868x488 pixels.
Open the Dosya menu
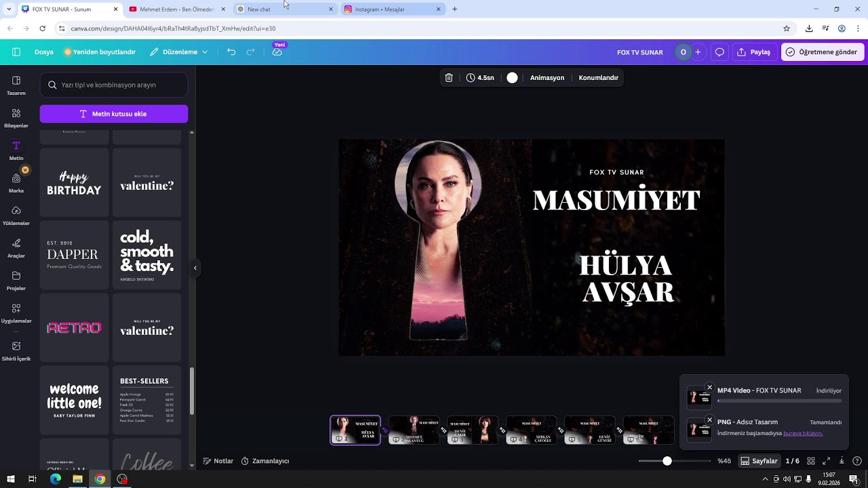click(x=43, y=52)
